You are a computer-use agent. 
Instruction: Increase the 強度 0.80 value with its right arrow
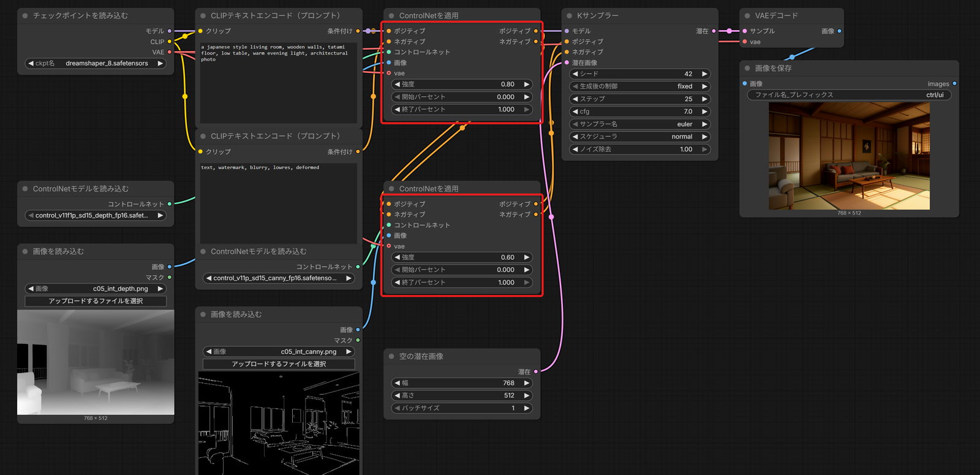tap(526, 85)
